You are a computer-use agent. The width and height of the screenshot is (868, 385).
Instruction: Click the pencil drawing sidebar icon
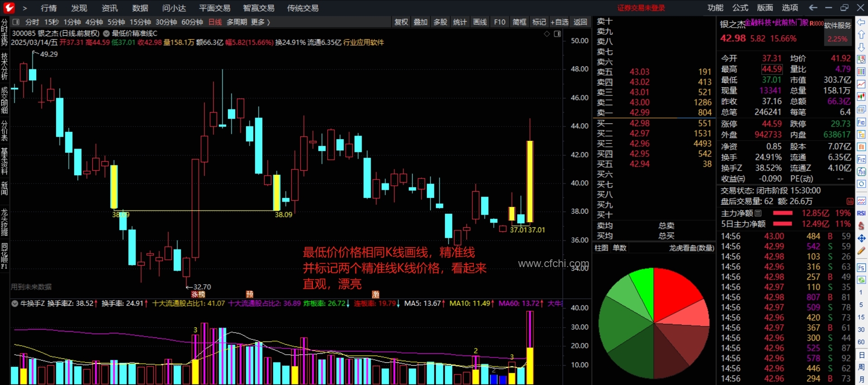[861, 250]
